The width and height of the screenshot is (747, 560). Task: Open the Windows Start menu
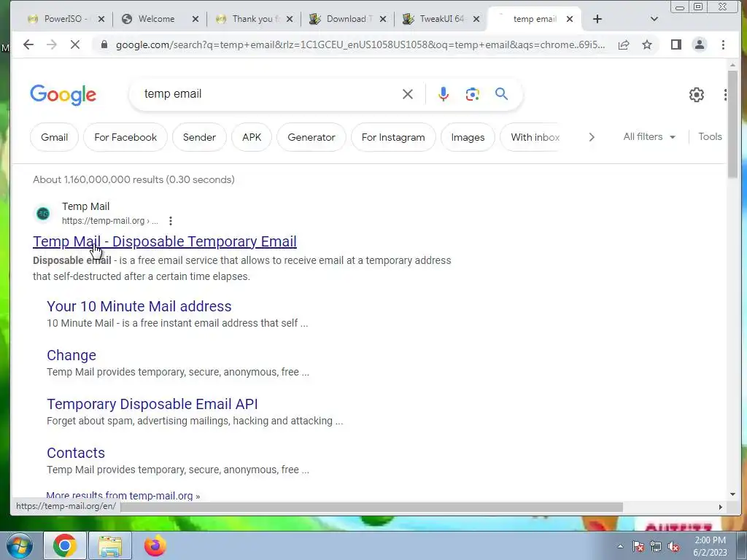click(x=20, y=545)
